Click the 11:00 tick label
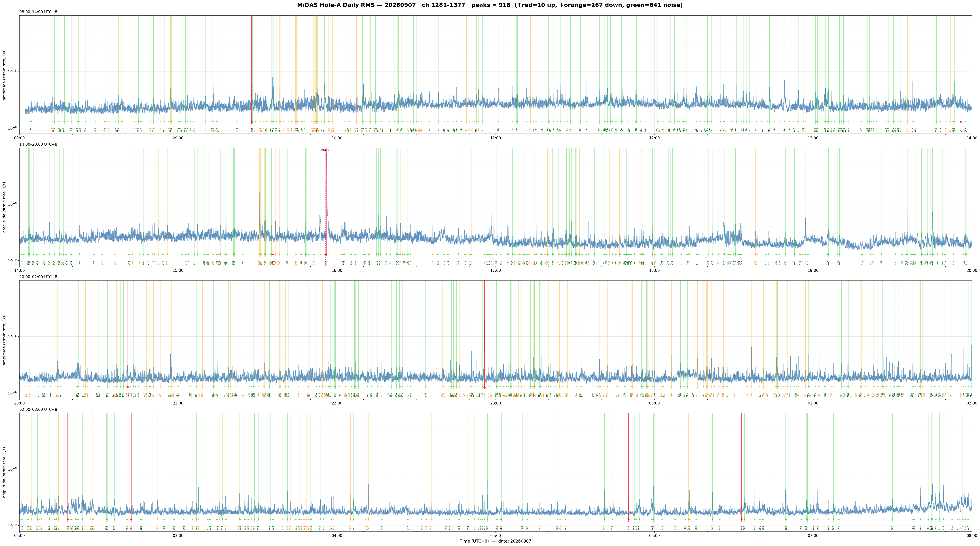980x546 pixels. [x=495, y=138]
